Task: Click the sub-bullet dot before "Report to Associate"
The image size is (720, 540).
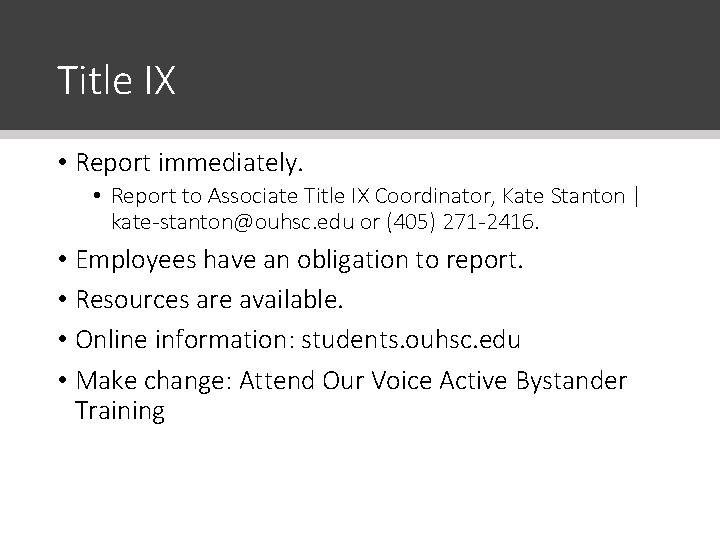Action: [101, 195]
